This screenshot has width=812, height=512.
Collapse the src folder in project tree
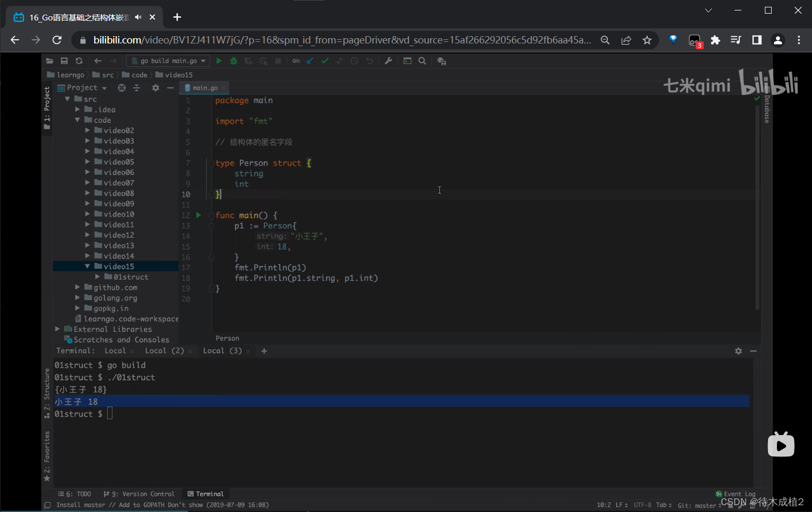point(68,99)
